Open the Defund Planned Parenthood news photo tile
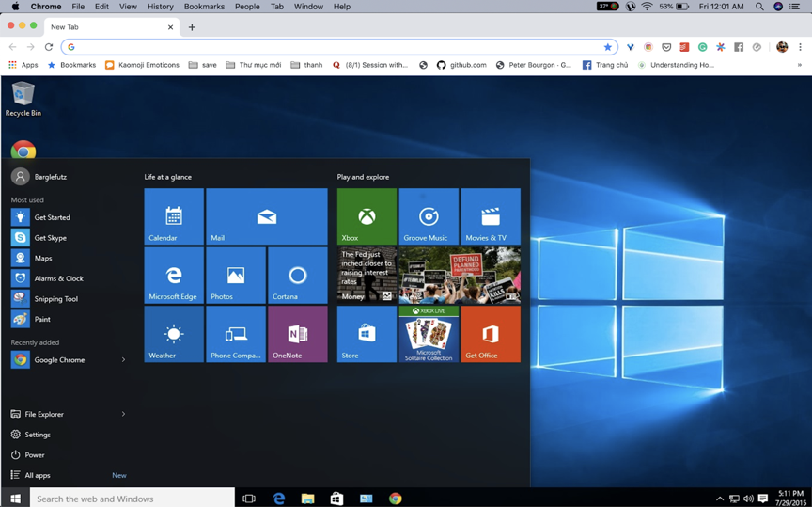This screenshot has height=507, width=812. 460,276
